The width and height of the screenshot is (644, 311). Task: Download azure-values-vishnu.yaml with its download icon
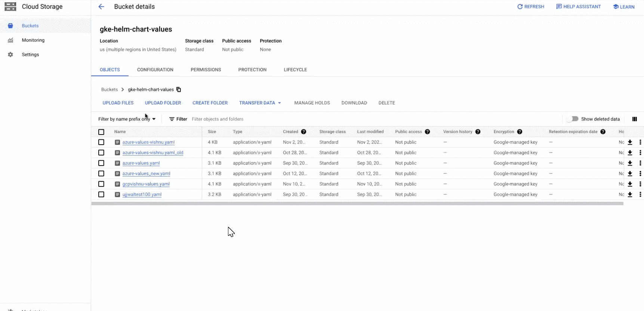[630, 142]
